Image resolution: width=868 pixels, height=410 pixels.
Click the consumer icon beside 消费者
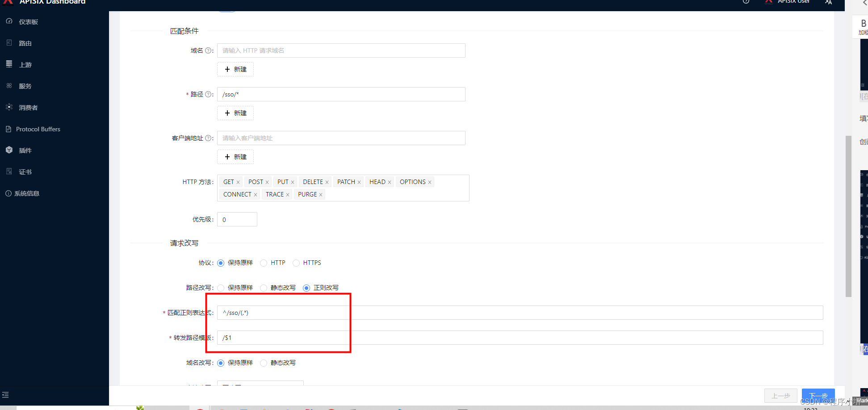9,107
